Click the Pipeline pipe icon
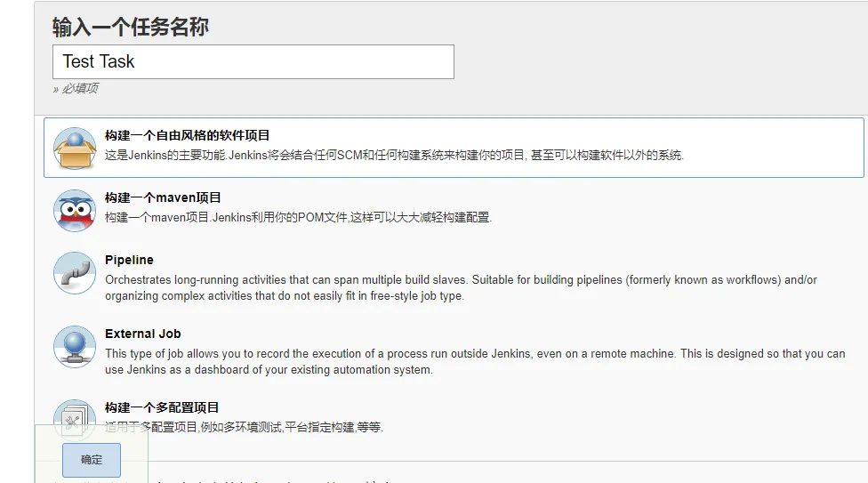Screen dimensions: 868x483 point(75,273)
